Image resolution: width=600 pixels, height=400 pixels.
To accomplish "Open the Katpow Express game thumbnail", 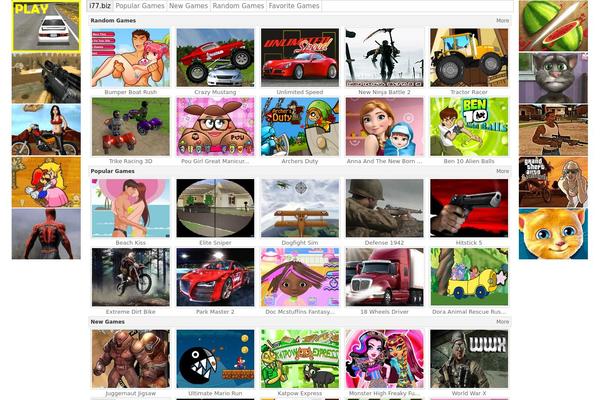I will point(300,359).
